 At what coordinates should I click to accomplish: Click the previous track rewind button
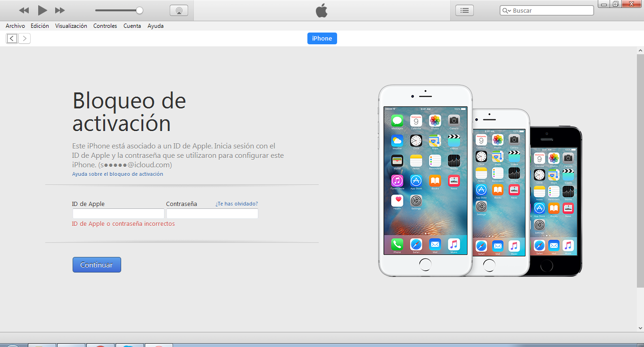click(x=24, y=10)
